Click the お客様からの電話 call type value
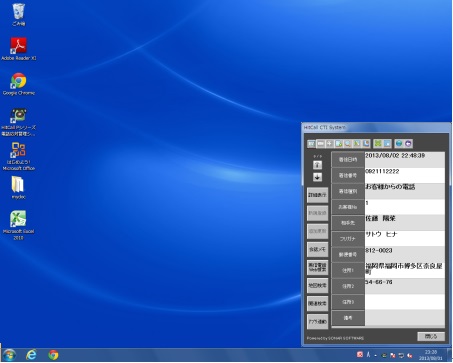The width and height of the screenshot is (453, 363). point(390,187)
